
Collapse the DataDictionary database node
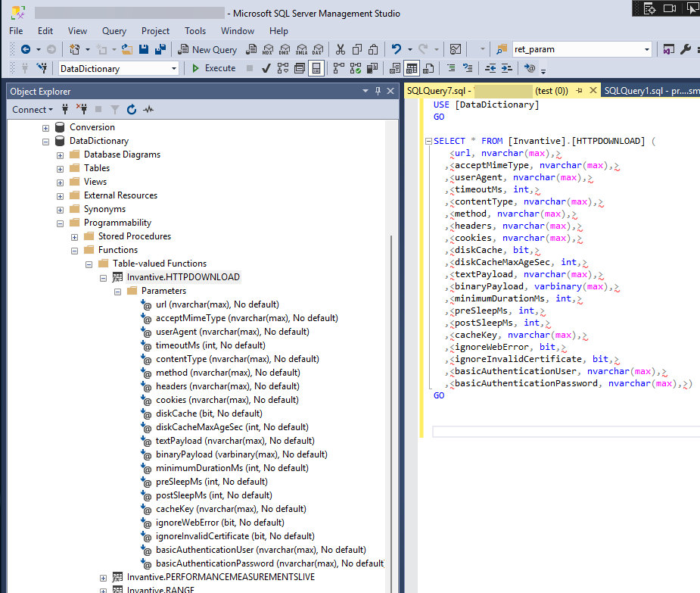tap(45, 142)
